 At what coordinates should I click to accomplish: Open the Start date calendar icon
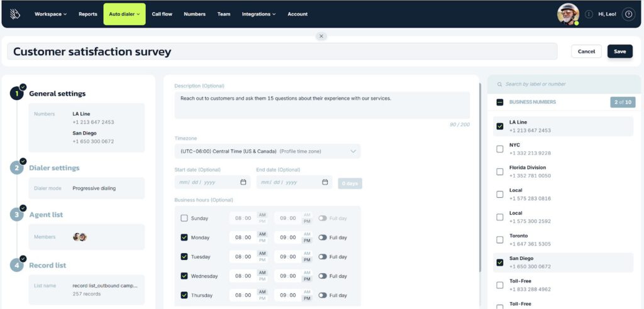pyautogui.click(x=243, y=182)
